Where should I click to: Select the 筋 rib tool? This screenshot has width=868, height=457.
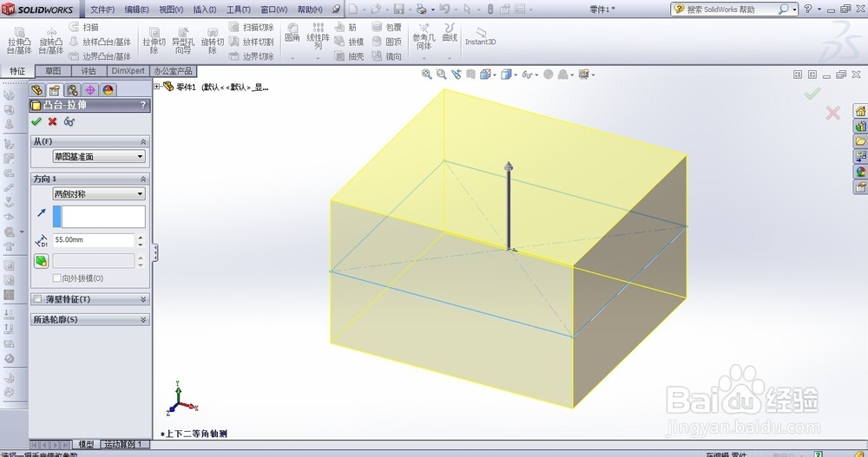[346, 27]
